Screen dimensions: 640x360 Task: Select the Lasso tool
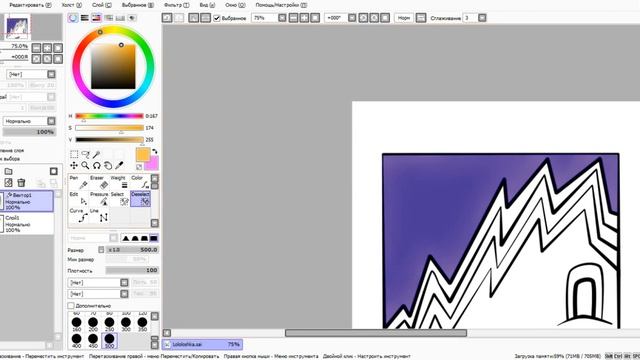coord(85,154)
